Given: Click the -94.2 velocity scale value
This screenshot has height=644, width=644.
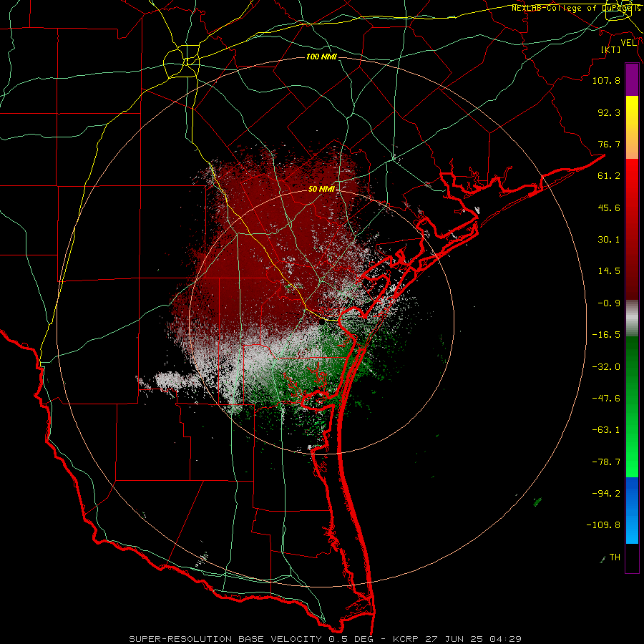Looking at the screenshot, I should [606, 494].
